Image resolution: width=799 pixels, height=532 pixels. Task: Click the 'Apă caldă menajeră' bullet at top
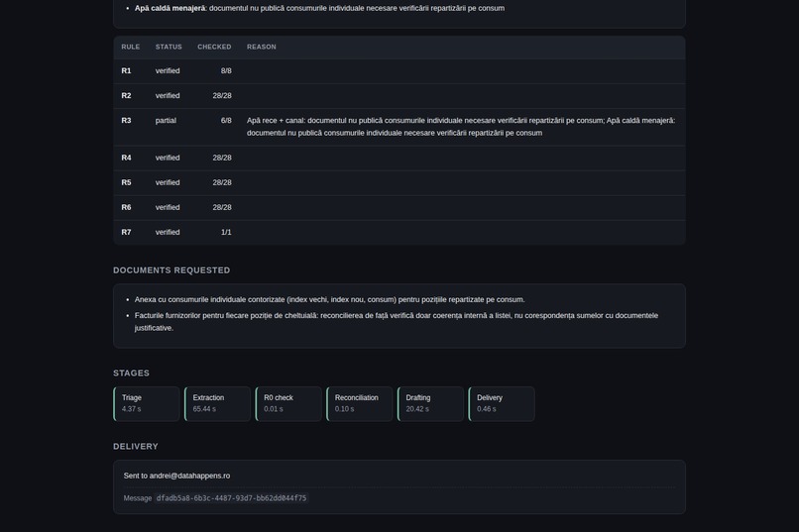coord(319,8)
